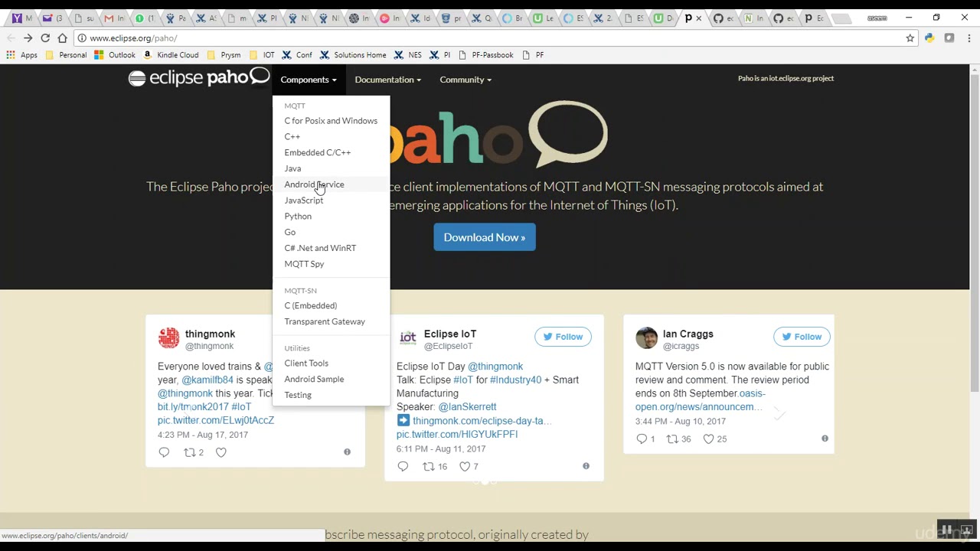Open the PF-Passbook bookmark
Screen dimensions: 980x551
(x=485, y=55)
